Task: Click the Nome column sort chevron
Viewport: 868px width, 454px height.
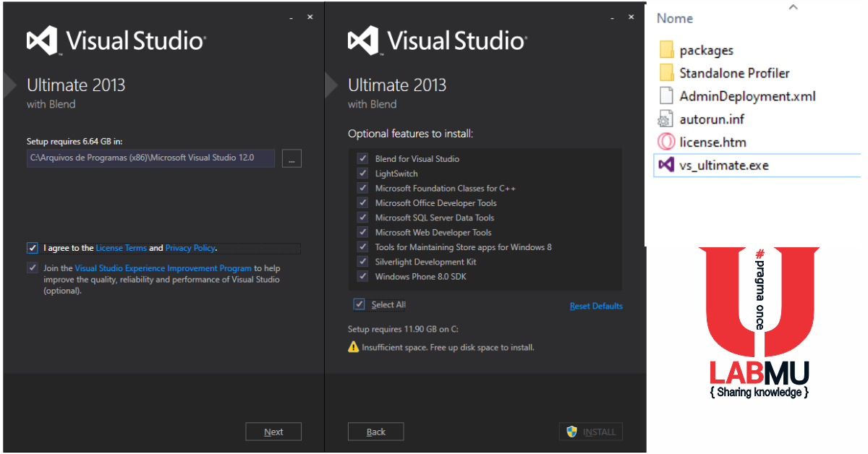Action: coord(793,7)
